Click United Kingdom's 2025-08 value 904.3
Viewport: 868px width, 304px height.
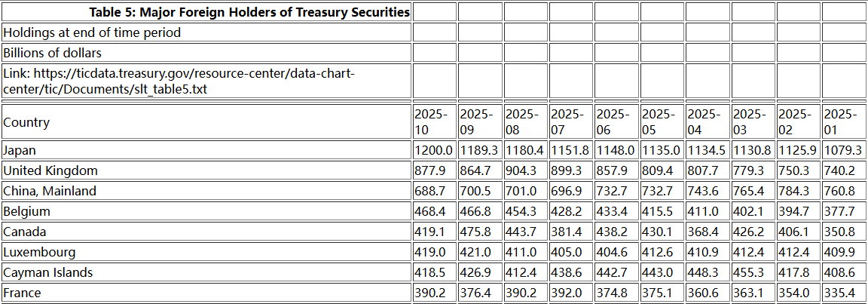pos(525,170)
